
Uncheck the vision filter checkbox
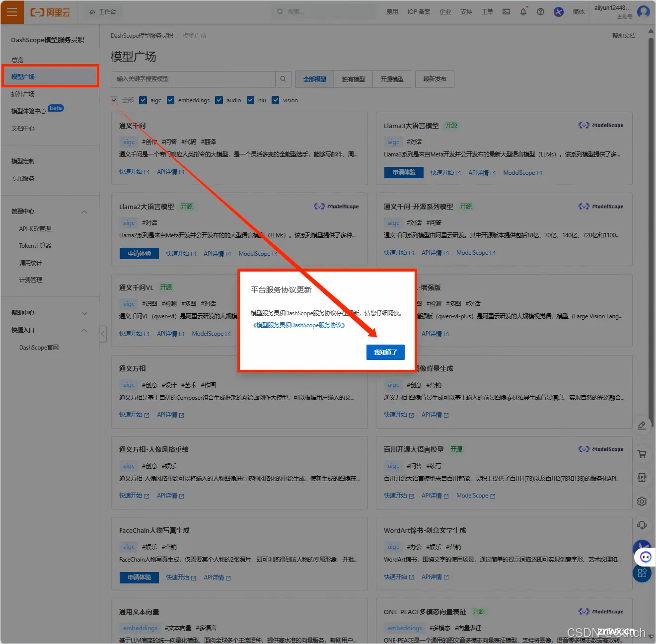[276, 100]
